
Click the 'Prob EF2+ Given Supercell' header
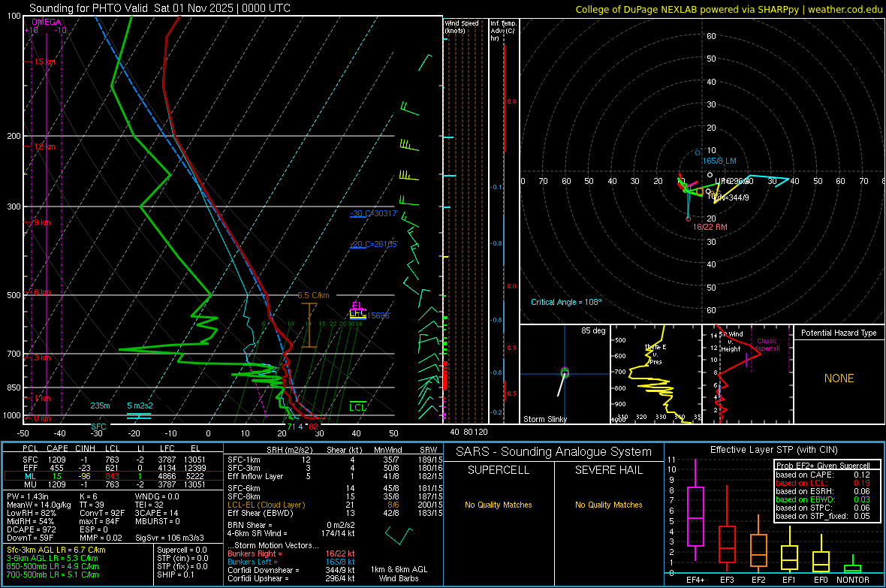point(823,466)
